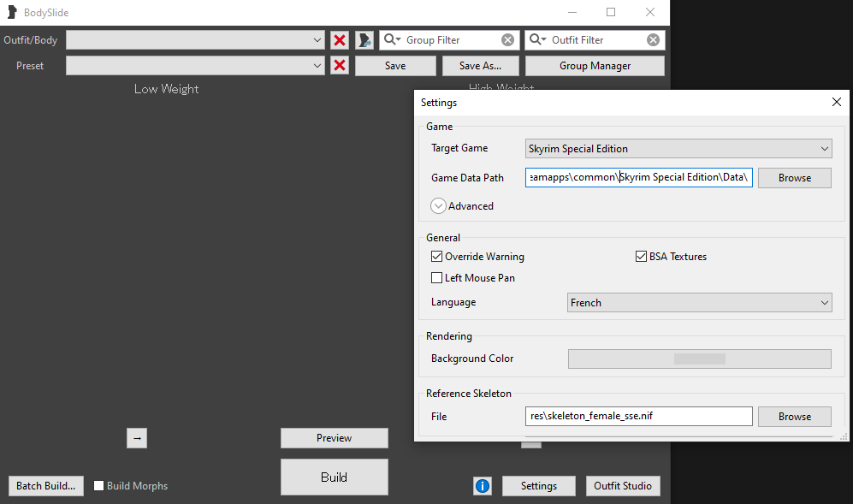
Task: Click the Target Game label
Action: tap(459, 148)
